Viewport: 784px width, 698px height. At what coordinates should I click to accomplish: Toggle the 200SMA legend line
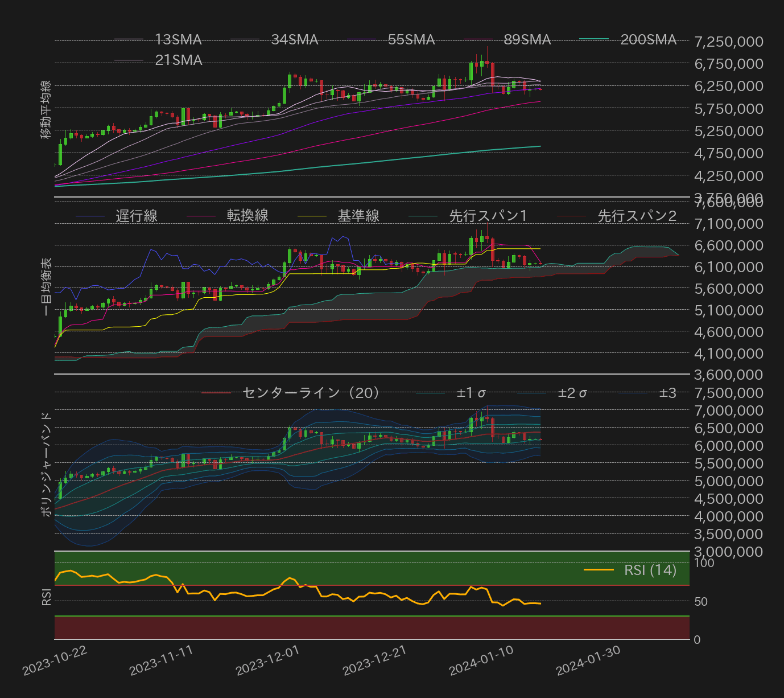650,40
